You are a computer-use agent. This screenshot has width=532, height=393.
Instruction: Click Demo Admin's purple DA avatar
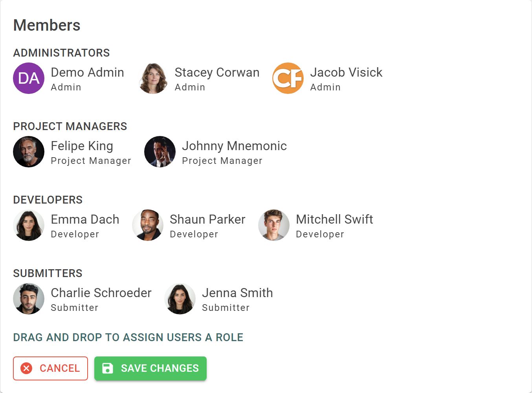(x=29, y=78)
